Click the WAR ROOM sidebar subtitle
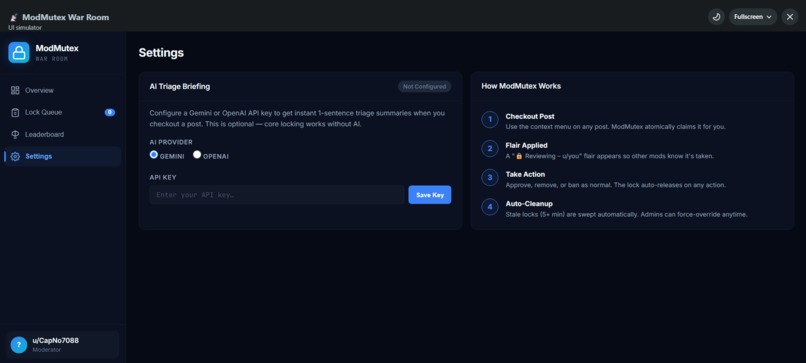The width and height of the screenshot is (806, 363). [x=51, y=59]
